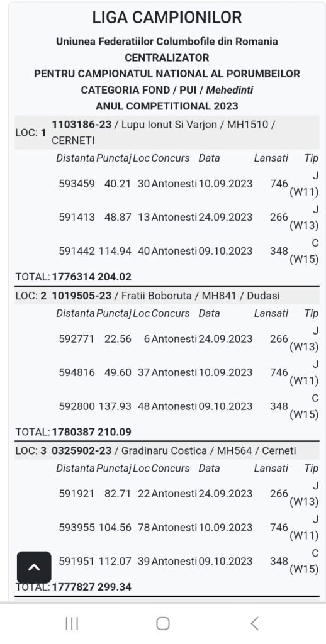Click total 1780387 210.09 row
This screenshot has width=326, height=644.
[x=167, y=431]
